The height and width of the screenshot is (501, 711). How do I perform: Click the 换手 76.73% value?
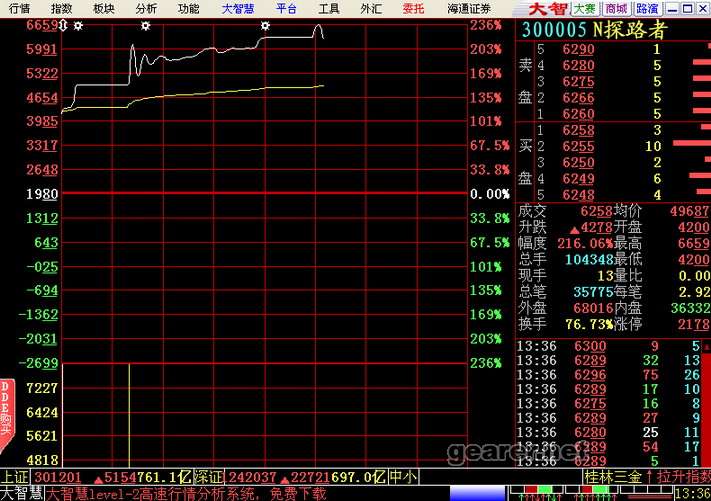tap(589, 324)
